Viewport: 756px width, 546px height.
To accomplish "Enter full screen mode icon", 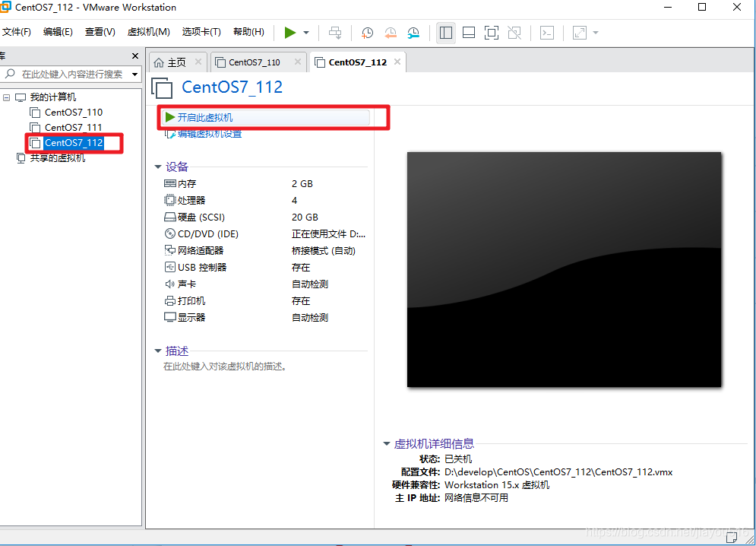I will [x=492, y=33].
